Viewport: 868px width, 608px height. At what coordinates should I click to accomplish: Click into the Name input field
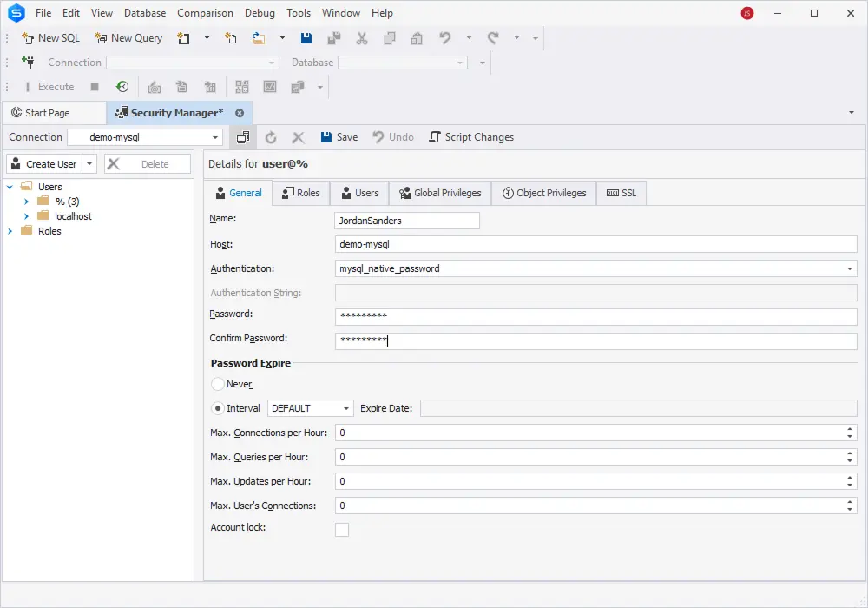[x=406, y=221]
